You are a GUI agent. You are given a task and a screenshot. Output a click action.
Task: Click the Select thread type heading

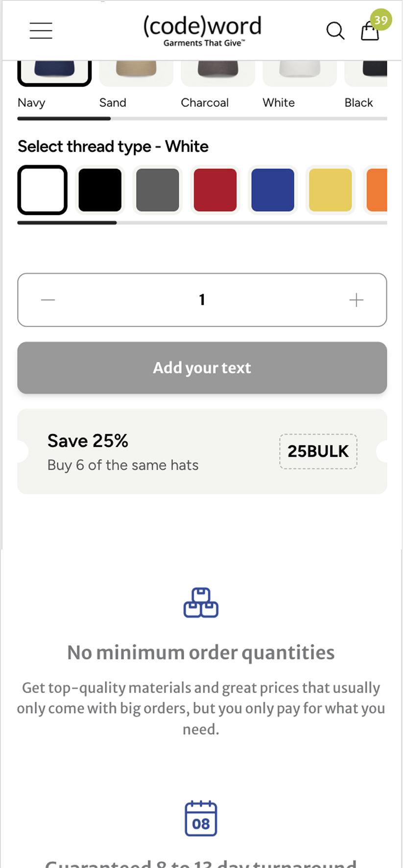coord(113,146)
